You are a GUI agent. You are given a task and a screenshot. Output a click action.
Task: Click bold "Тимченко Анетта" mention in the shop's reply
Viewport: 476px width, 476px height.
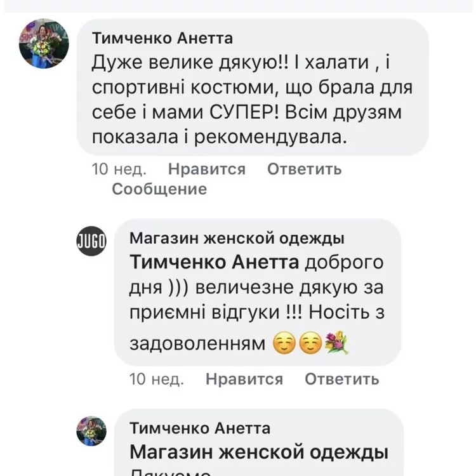pos(215,262)
